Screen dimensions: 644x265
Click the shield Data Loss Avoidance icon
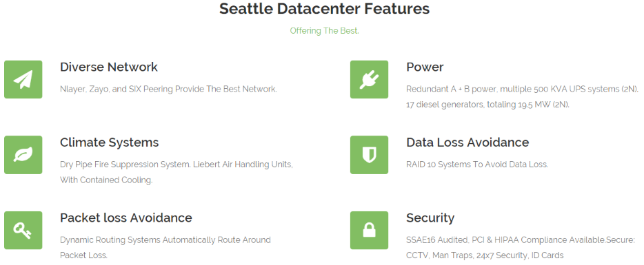pyautogui.click(x=369, y=155)
